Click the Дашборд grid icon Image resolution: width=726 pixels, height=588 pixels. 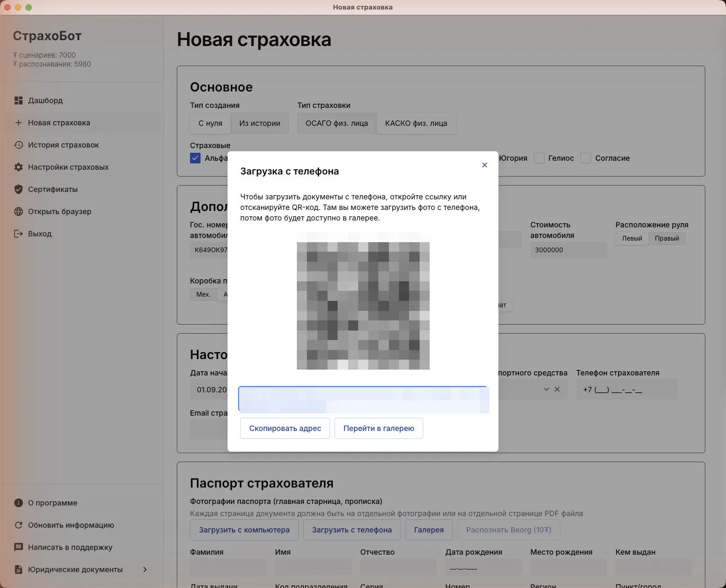19,100
